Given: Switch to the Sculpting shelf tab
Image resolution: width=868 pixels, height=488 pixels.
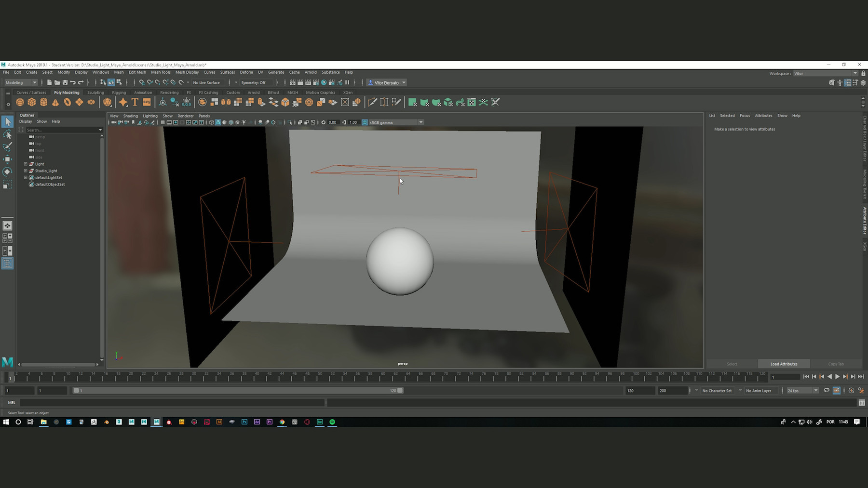Looking at the screenshot, I should pyautogui.click(x=95, y=92).
